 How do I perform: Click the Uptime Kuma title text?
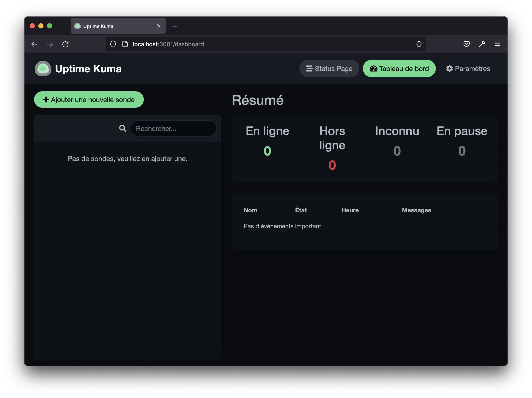tap(88, 69)
